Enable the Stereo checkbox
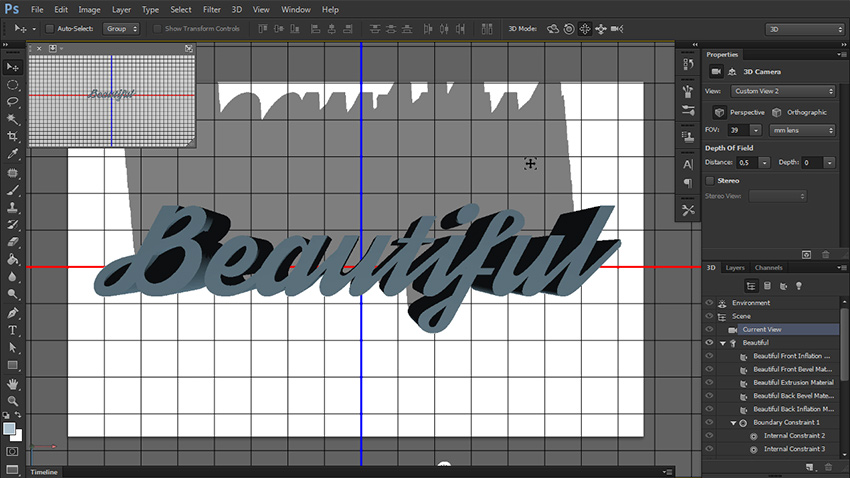Viewport: 850px width, 478px height. click(711, 180)
